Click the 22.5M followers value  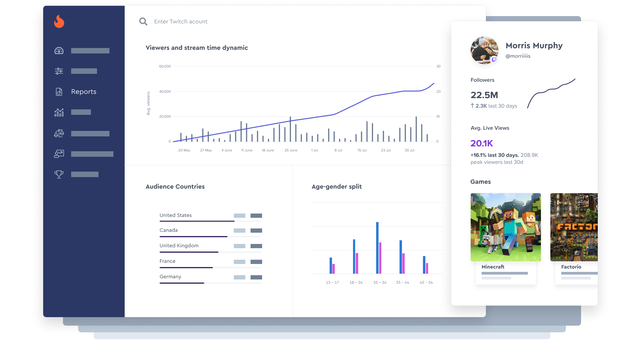(484, 95)
